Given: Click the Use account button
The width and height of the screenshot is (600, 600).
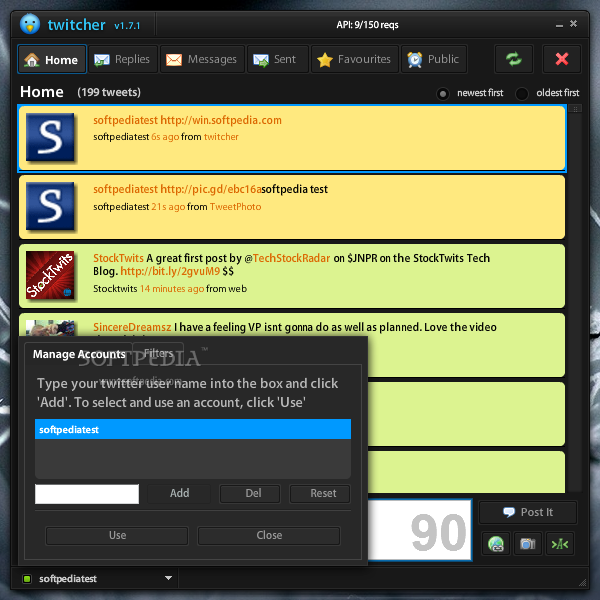Looking at the screenshot, I should (117, 535).
